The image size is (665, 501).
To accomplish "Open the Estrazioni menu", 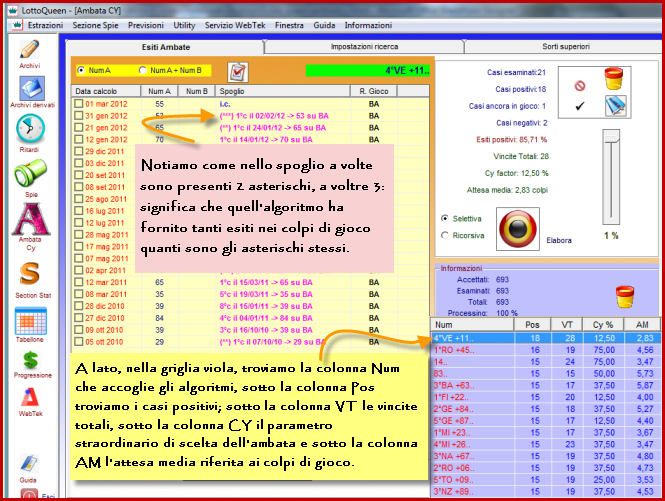I will point(45,25).
